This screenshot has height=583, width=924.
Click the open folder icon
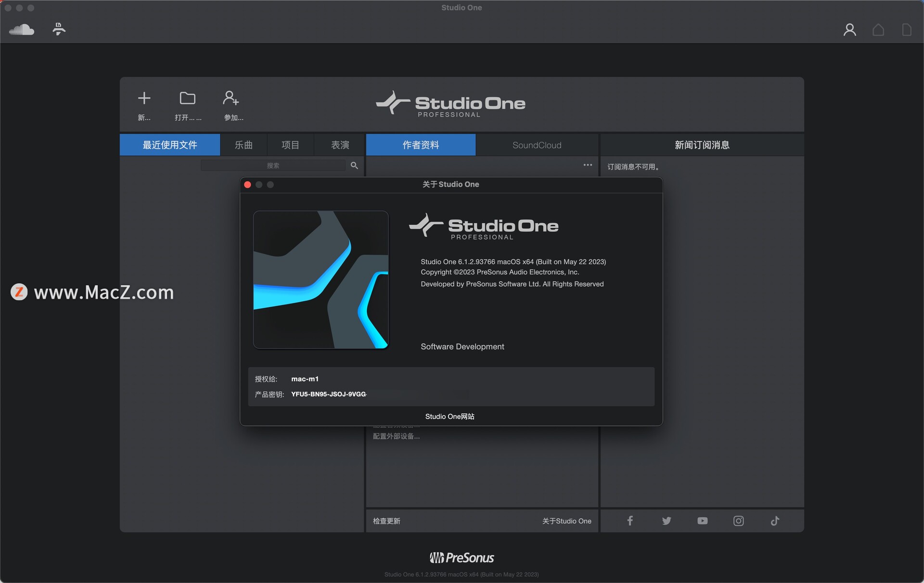point(187,99)
